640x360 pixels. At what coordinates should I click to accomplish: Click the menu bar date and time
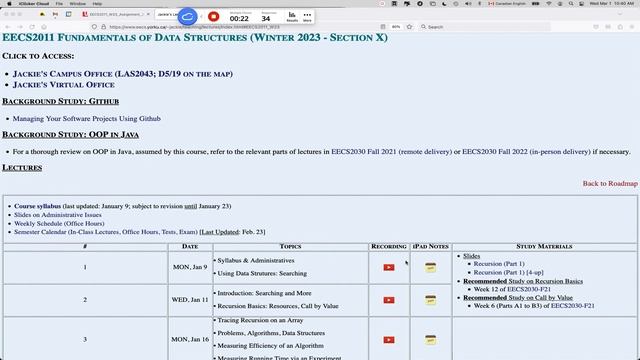(x=612, y=3)
